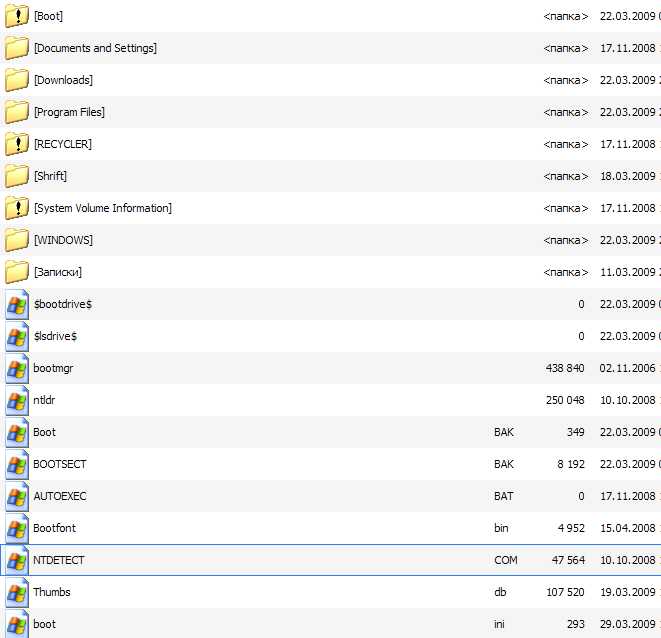Click the Program Files folder icon
The width and height of the screenshot is (661, 638).
pyautogui.click(x=17, y=112)
